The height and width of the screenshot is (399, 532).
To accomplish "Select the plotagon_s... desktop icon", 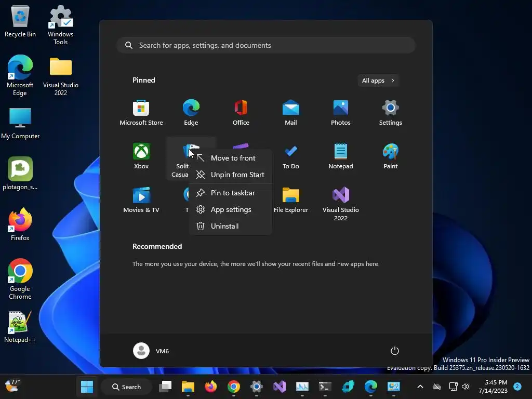I will pos(20,174).
